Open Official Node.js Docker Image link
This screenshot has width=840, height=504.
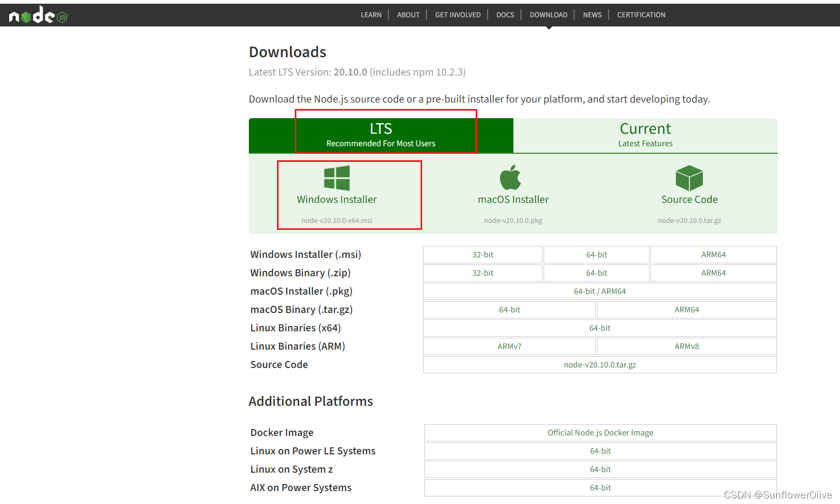pyautogui.click(x=600, y=433)
